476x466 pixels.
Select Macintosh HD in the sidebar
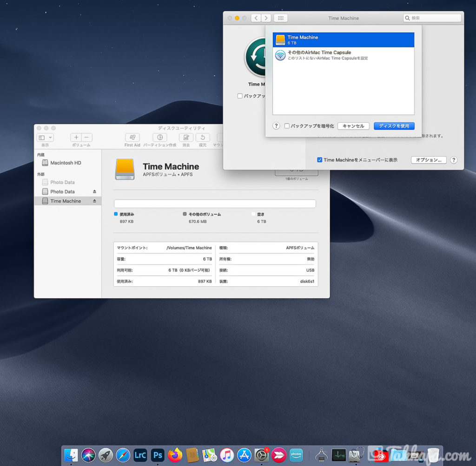click(66, 163)
